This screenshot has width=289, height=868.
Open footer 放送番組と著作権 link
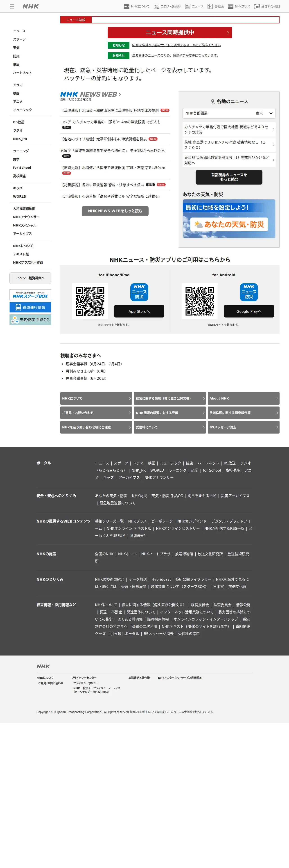(139, 678)
